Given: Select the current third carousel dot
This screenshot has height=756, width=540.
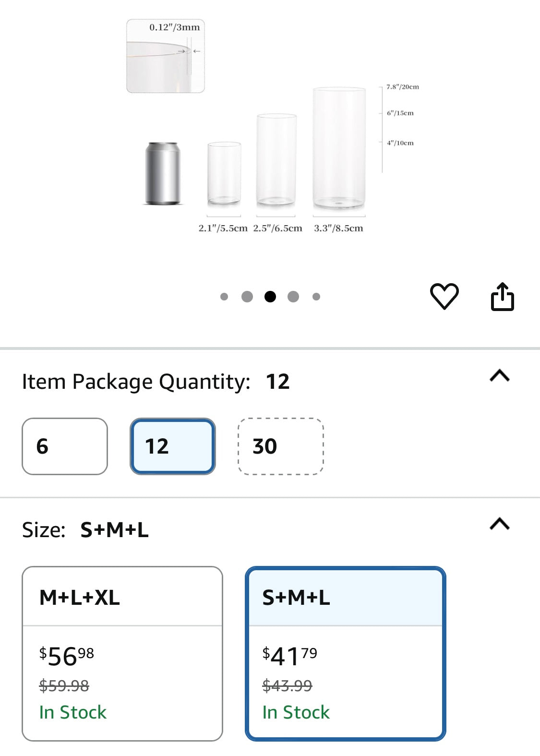Looking at the screenshot, I should (270, 297).
